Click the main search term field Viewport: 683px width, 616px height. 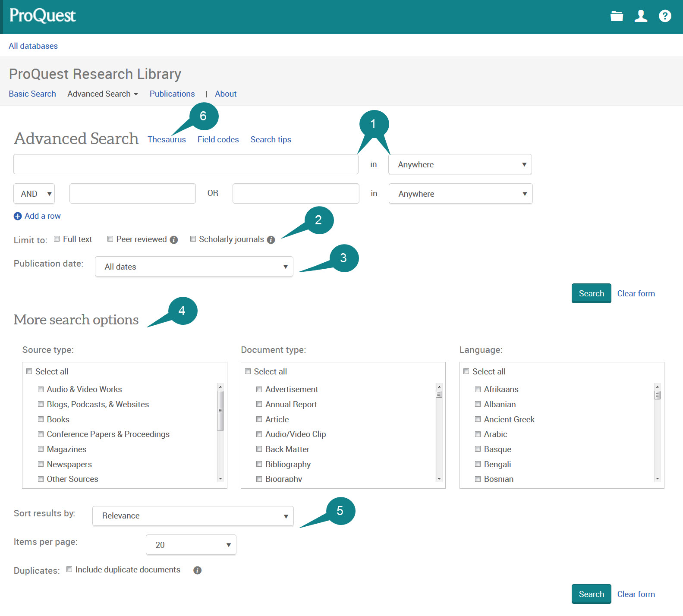point(186,164)
